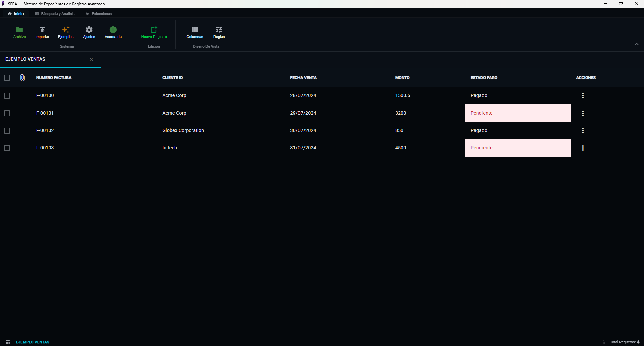This screenshot has height=346, width=644.
Task: Click the table icon in status bar
Action: (x=8, y=342)
